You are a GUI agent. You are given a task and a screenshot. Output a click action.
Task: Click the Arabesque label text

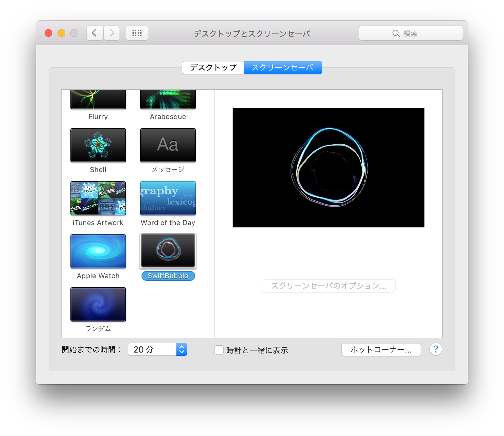pos(168,117)
